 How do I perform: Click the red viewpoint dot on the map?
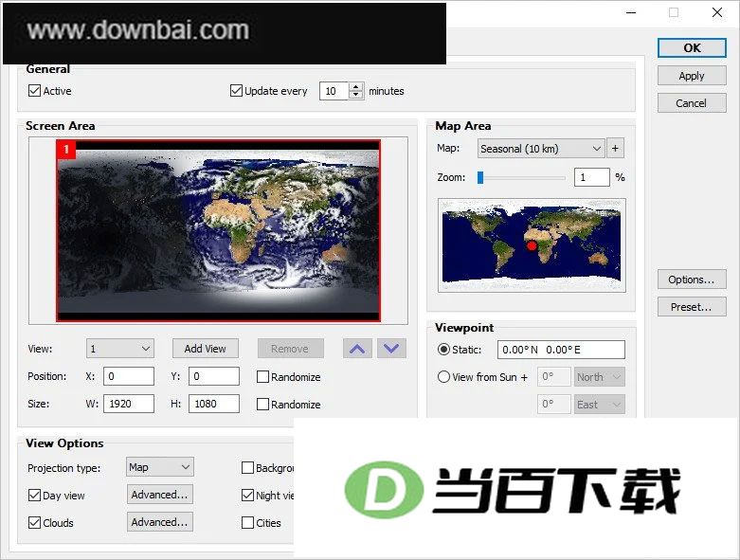[x=532, y=245]
